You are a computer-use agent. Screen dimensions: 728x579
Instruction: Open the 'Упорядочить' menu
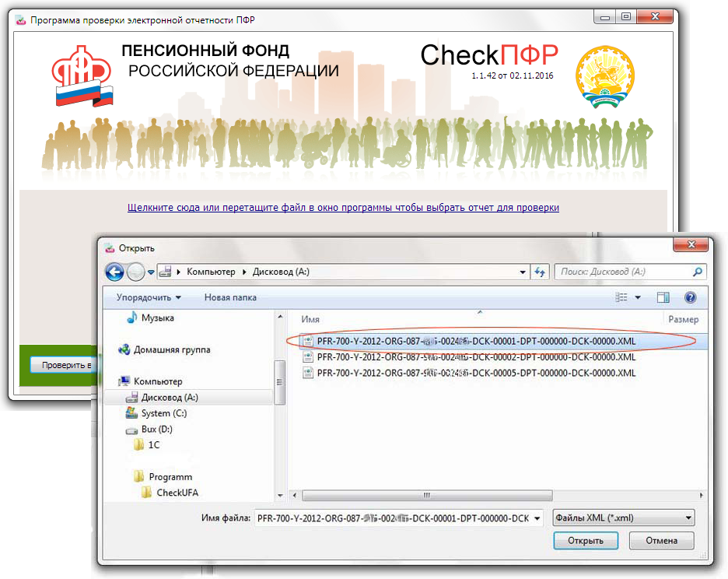click(149, 297)
